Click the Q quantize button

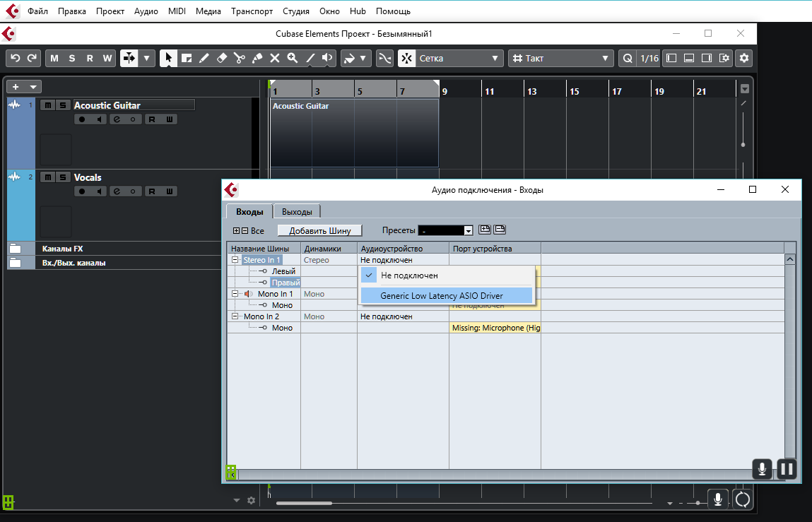(628, 58)
